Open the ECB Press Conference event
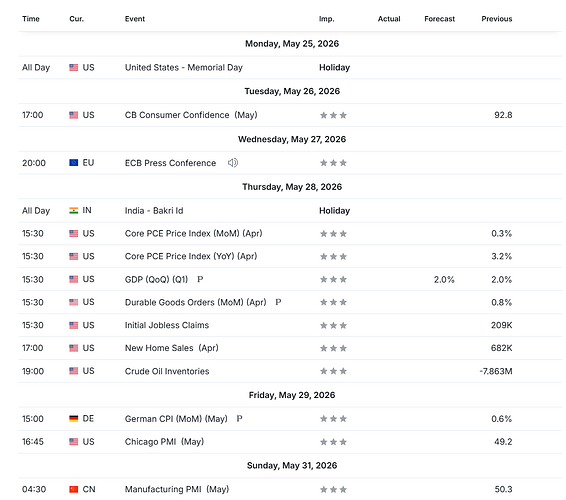 pos(170,163)
